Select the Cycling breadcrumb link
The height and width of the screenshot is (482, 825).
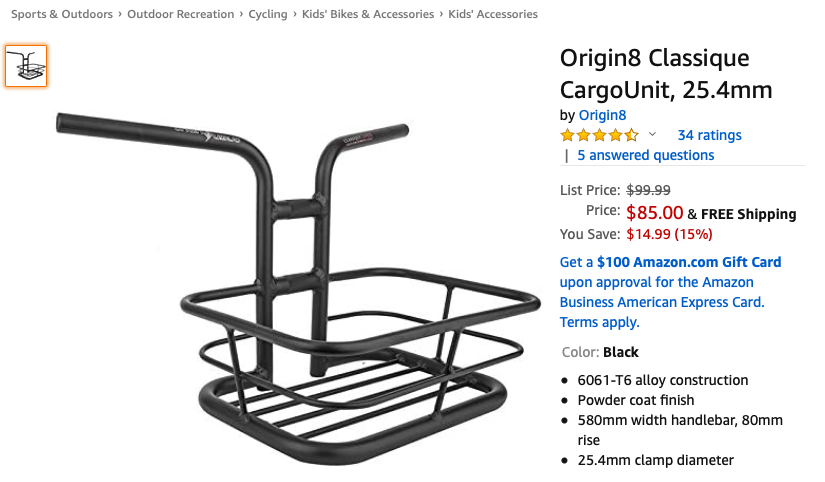(x=268, y=14)
